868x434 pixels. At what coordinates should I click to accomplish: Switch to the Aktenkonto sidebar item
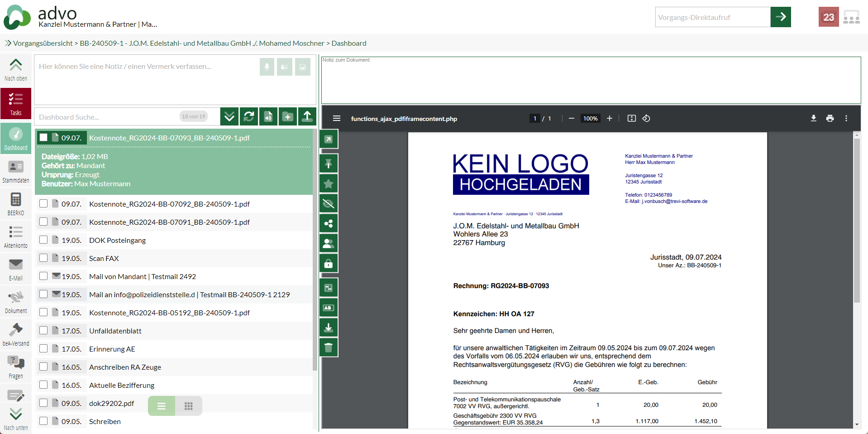click(x=16, y=236)
